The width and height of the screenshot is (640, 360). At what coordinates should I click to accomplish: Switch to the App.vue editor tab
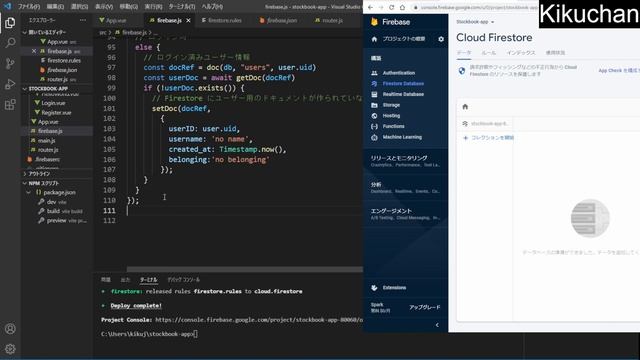[x=116, y=20]
